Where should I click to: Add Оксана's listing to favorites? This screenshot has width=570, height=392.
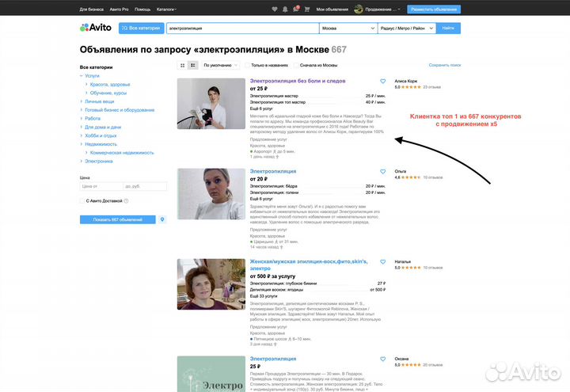[x=383, y=359]
